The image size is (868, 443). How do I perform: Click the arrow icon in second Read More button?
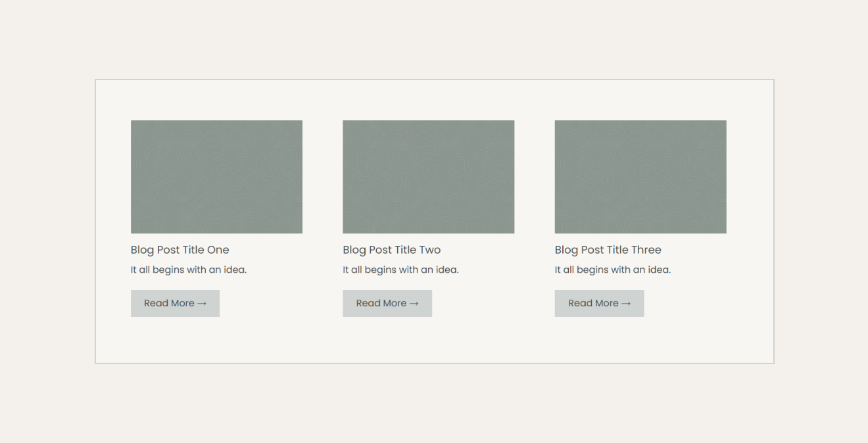point(416,303)
